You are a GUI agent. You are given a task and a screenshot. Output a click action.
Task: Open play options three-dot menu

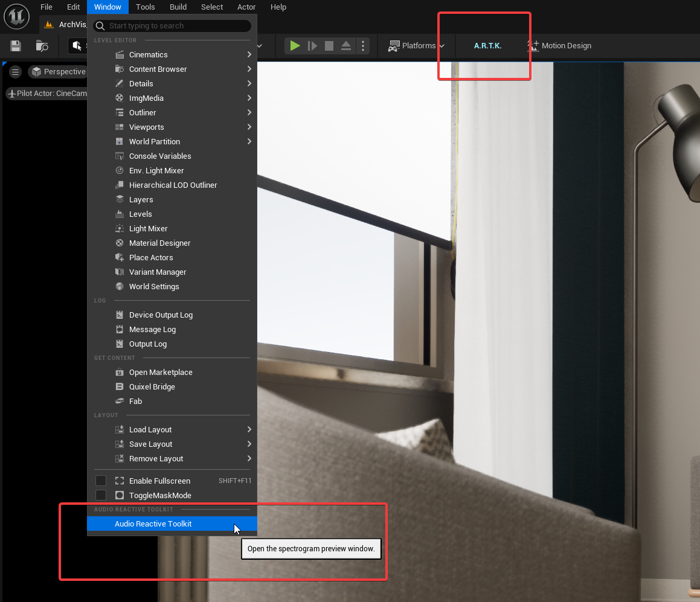click(363, 45)
